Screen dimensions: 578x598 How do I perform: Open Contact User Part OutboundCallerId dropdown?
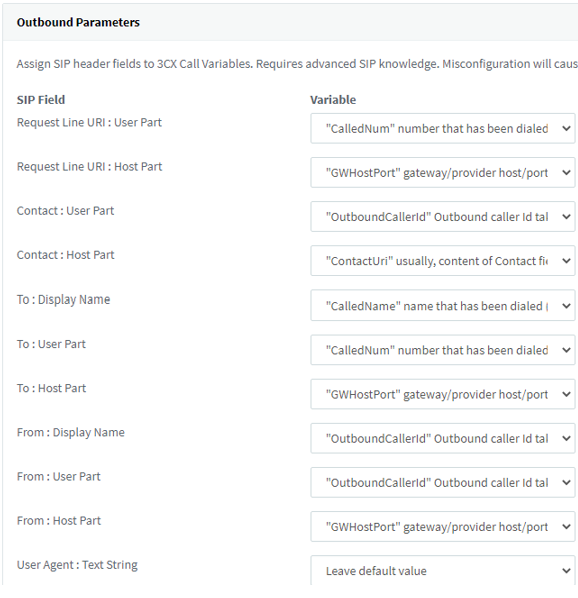pos(443,217)
